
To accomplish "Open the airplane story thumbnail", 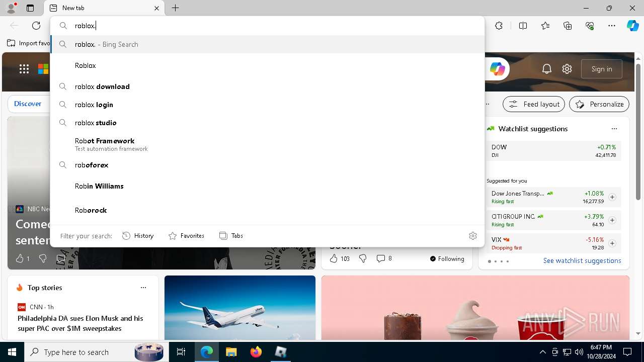I will coord(240,308).
